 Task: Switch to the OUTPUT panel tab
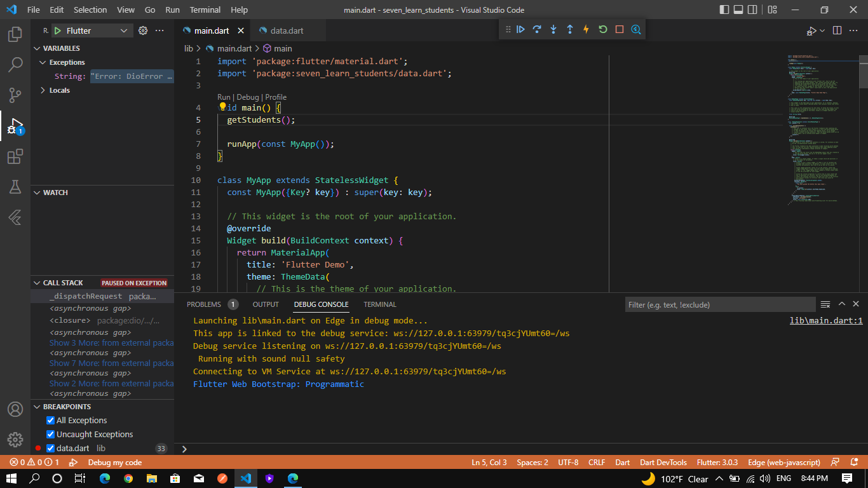point(266,304)
